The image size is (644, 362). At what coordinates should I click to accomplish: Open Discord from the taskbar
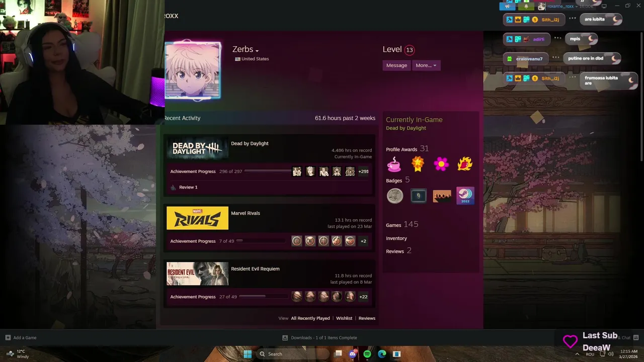point(353,354)
